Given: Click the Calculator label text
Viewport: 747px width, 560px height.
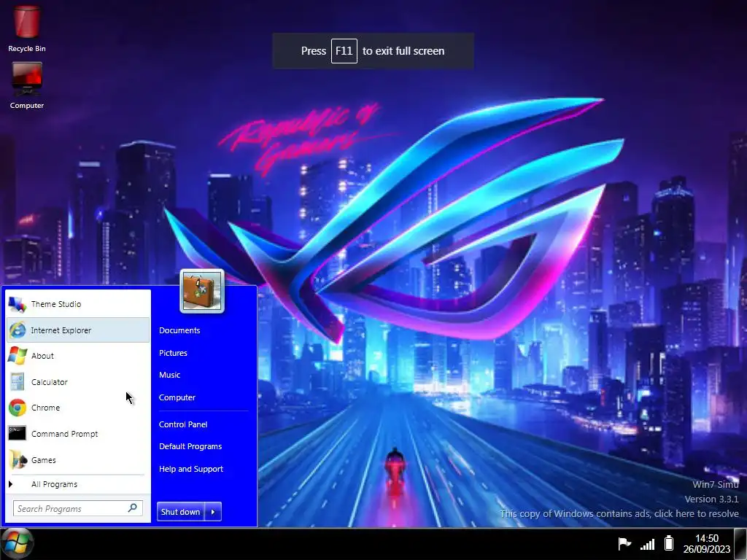Looking at the screenshot, I should (50, 382).
